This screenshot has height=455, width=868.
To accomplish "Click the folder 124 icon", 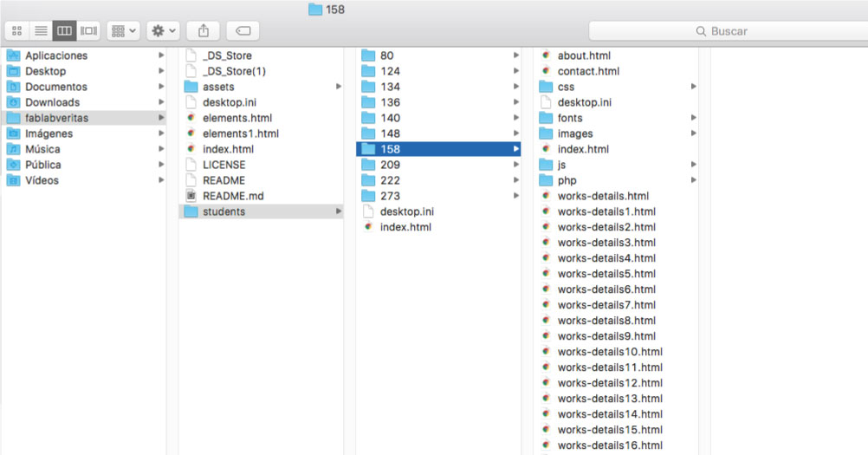I will point(368,71).
